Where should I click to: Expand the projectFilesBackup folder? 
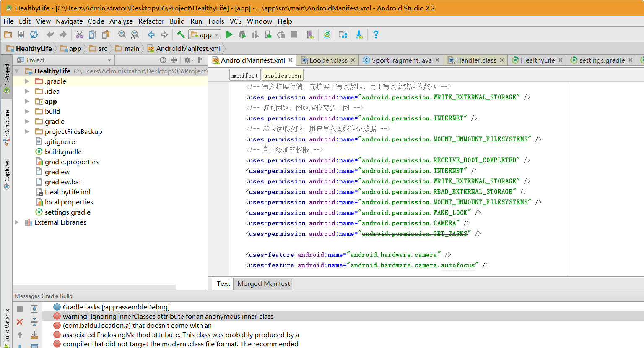coord(27,131)
